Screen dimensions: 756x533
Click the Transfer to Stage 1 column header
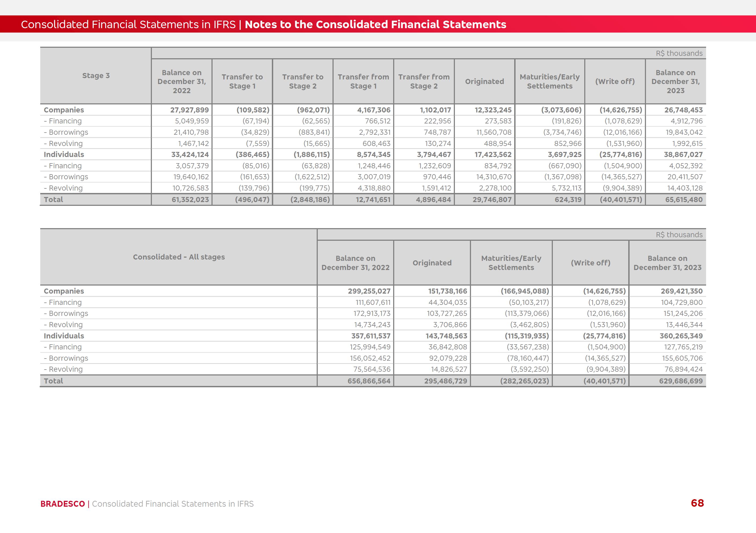coord(242,81)
